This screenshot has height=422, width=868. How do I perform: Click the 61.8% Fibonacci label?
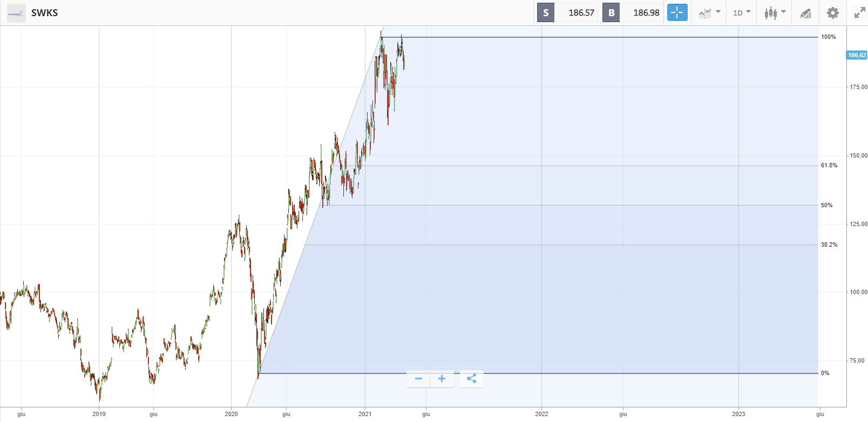click(x=829, y=166)
